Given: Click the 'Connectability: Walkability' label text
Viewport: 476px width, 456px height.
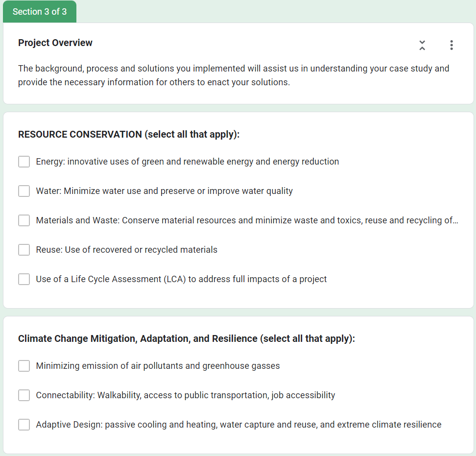Looking at the screenshot, I should click(185, 395).
